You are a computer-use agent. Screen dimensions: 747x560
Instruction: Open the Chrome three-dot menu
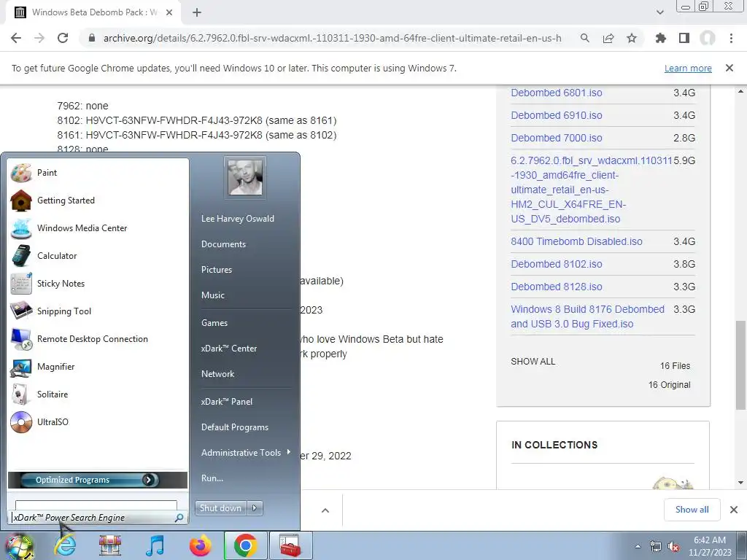coord(731,38)
